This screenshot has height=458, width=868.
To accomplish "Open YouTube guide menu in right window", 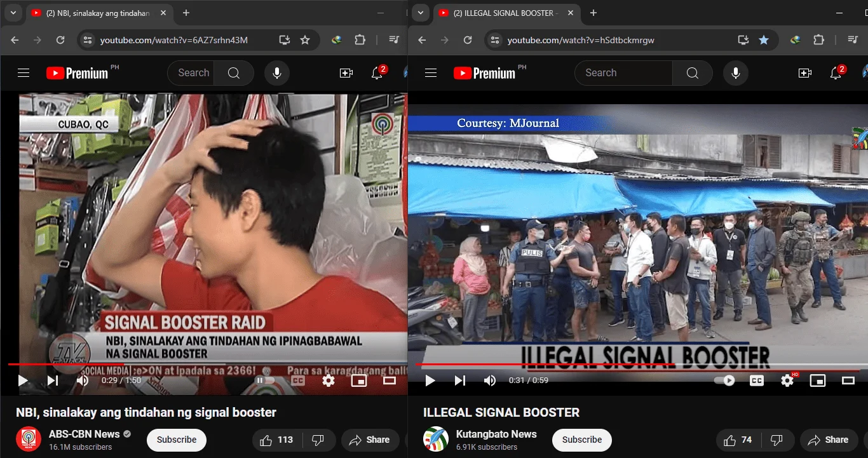I will click(431, 73).
